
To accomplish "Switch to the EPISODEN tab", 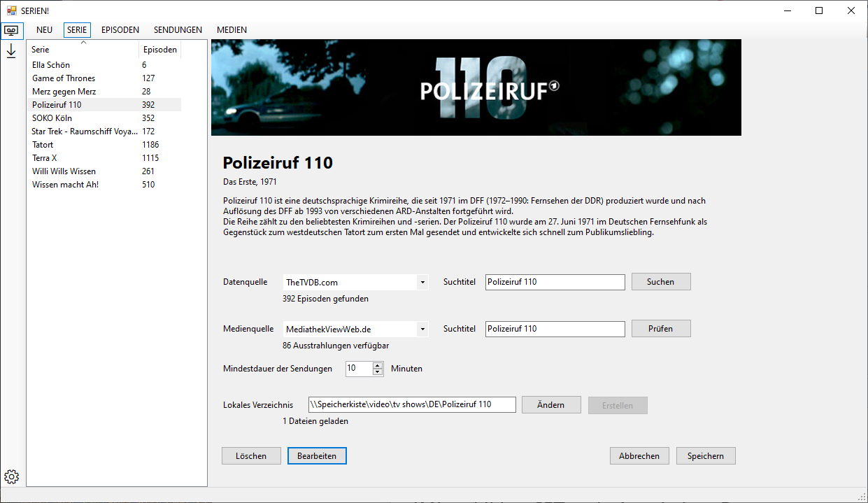I will pos(120,30).
